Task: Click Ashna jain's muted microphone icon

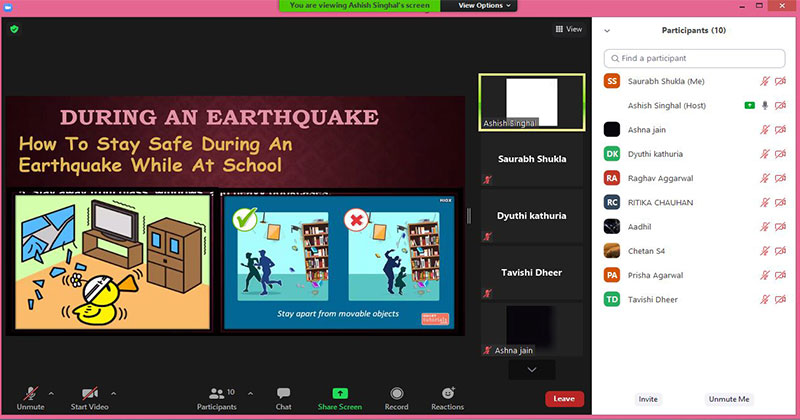Action: pos(765,129)
